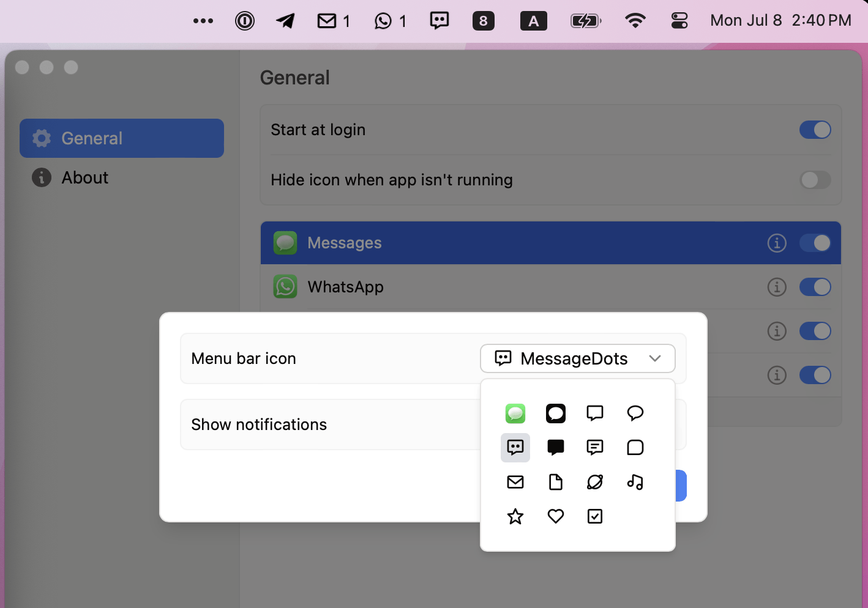
Task: Click the numbered 8 badge menu bar item
Action: 484,21
